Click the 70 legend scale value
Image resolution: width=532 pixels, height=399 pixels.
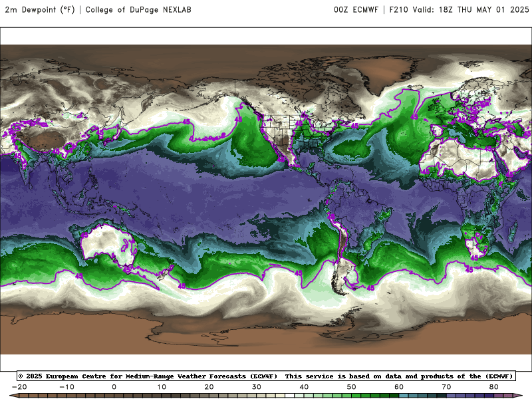[446, 387]
